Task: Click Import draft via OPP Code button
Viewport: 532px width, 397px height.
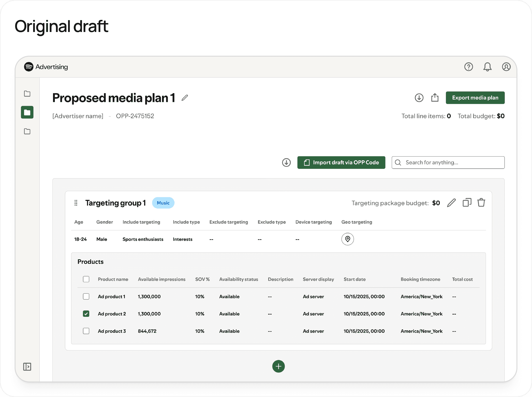Action: click(x=341, y=162)
